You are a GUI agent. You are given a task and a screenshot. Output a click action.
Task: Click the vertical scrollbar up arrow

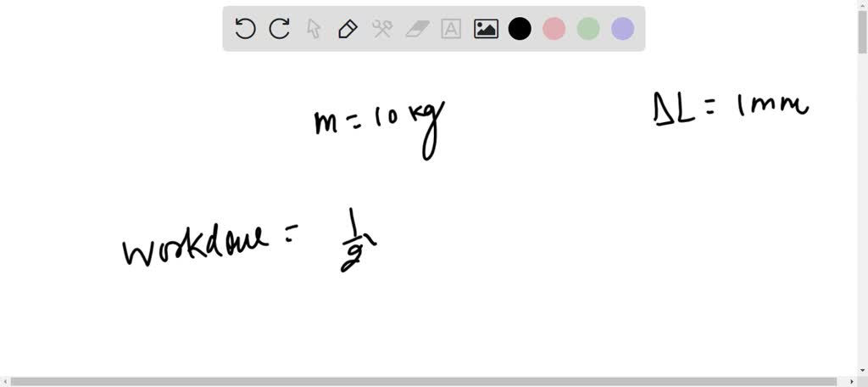click(862, 5)
